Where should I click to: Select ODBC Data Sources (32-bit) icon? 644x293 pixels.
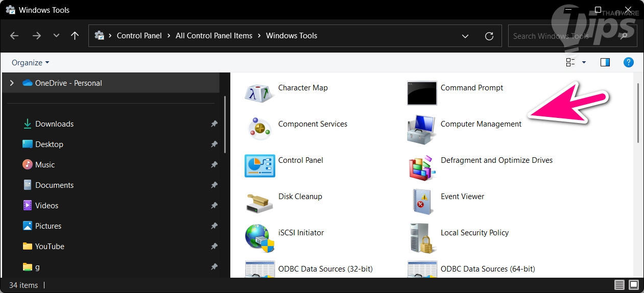[259, 270]
